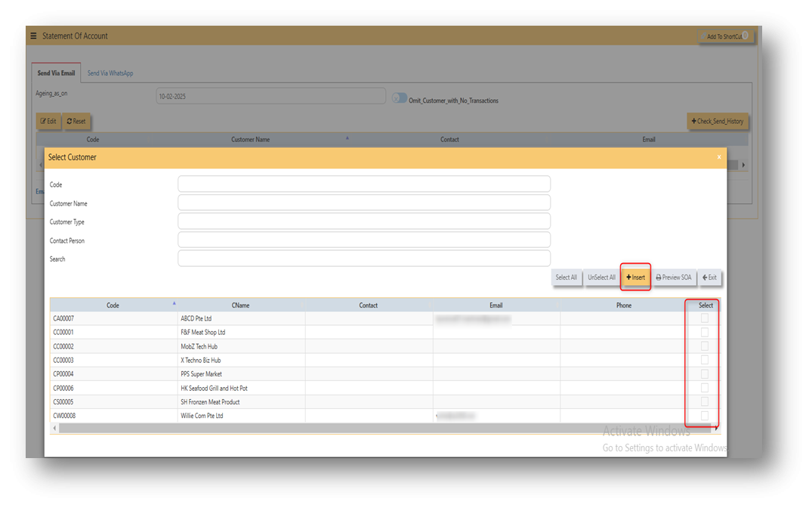The height and width of the screenshot is (508, 812).
Task: Click the Ageing as on date field
Action: [x=271, y=97]
